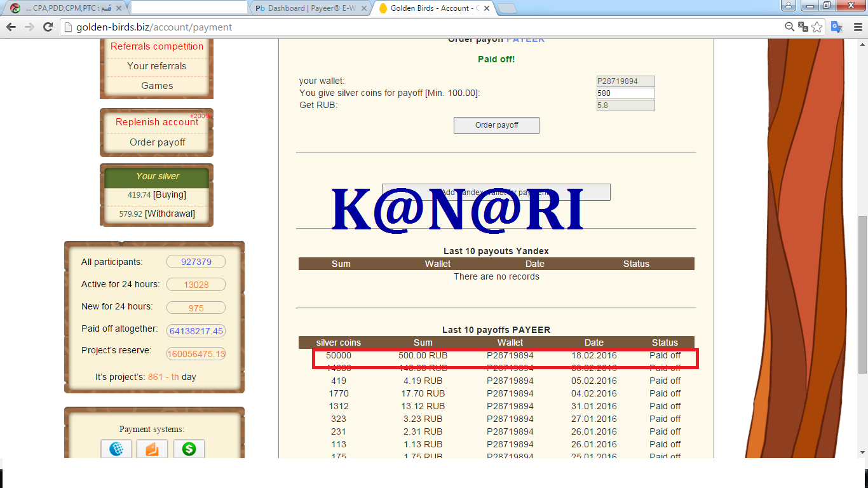Click the 13.12 RUB payoff sum
The height and width of the screenshot is (488, 868).
423,406
